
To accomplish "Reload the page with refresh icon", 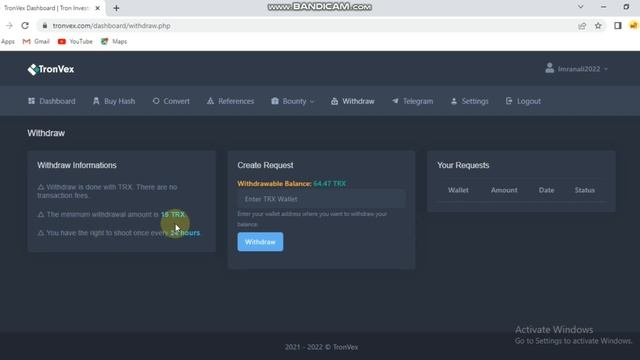I will pyautogui.click(x=25, y=26).
